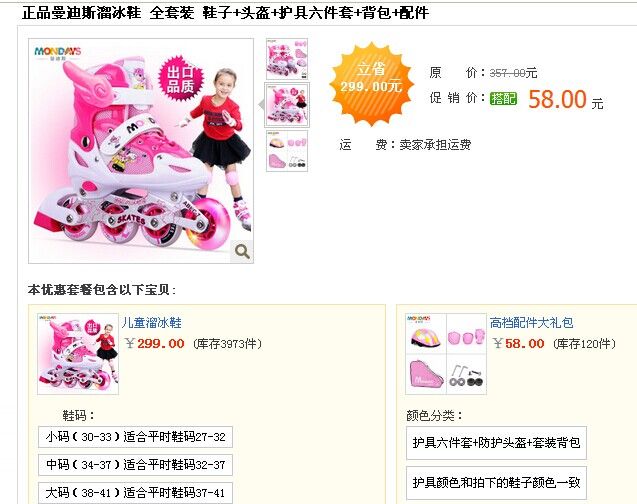The height and width of the screenshot is (504, 637).
Task: Click the 58.00 promotional price text
Action: click(557, 99)
